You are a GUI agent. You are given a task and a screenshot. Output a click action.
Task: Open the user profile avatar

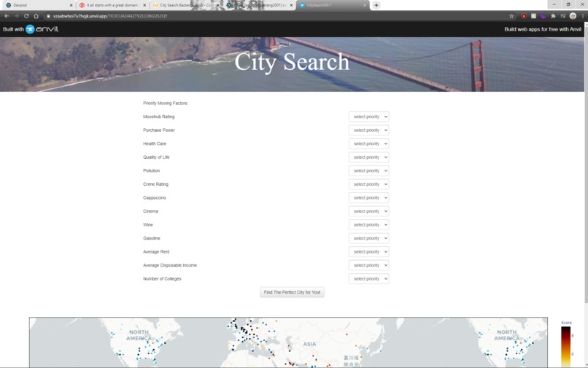click(573, 16)
